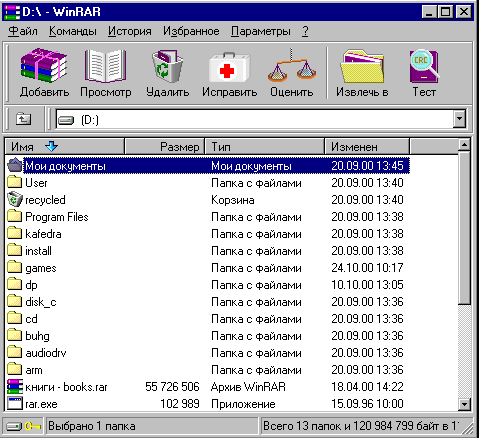The height and width of the screenshot is (438, 479).
Task: Click the date 24.10.00 10:17
Action: 367,268
